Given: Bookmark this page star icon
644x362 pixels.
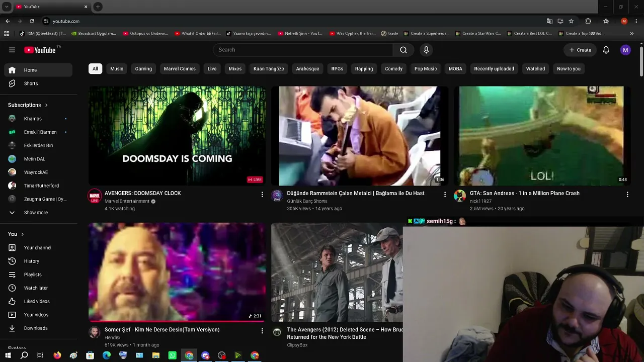Looking at the screenshot, I should pyautogui.click(x=571, y=21).
